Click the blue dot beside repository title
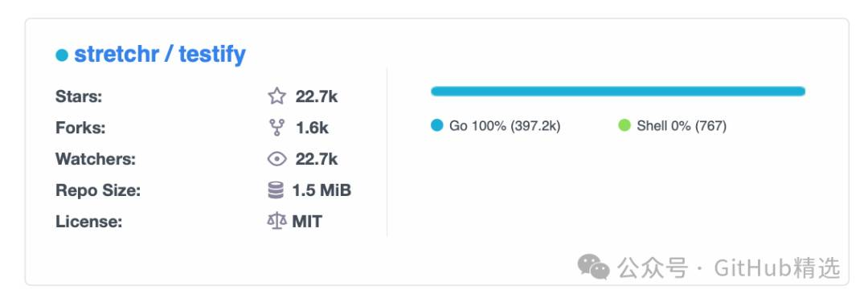 tap(62, 55)
